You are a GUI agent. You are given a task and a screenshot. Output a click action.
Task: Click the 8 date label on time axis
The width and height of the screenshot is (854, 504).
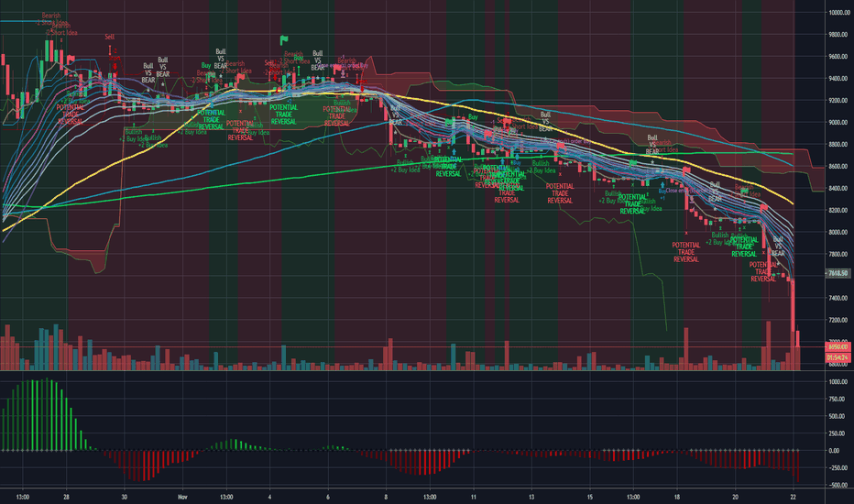(386, 497)
